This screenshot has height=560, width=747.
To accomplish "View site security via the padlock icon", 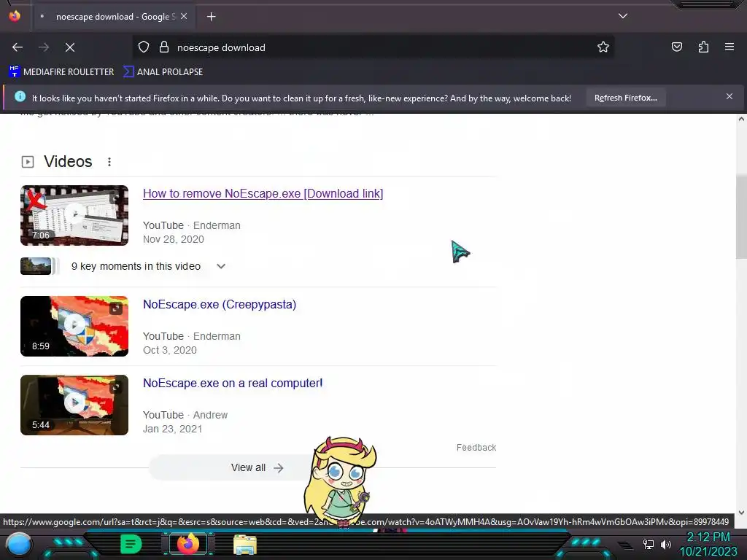I will (x=164, y=47).
